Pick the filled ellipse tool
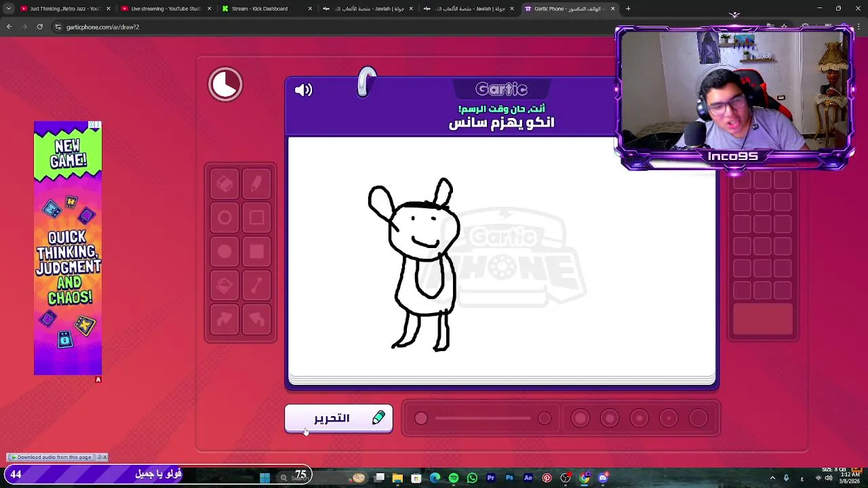Viewport: 868px width, 488px height. (224, 252)
